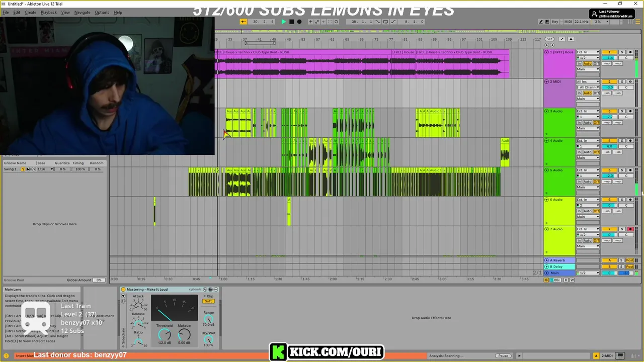Open the Create menu
Image resolution: width=644 pixels, height=362 pixels.
coord(30,12)
